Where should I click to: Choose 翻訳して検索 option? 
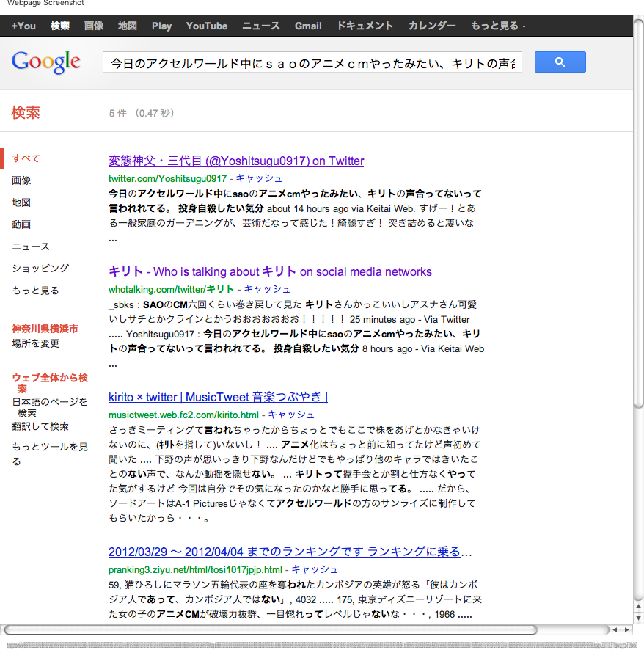40,426
